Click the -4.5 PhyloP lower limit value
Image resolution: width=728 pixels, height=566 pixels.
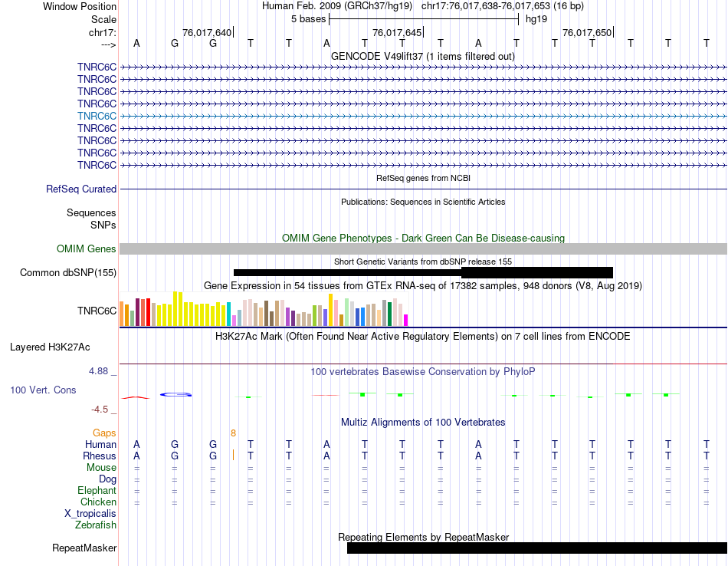pos(100,410)
